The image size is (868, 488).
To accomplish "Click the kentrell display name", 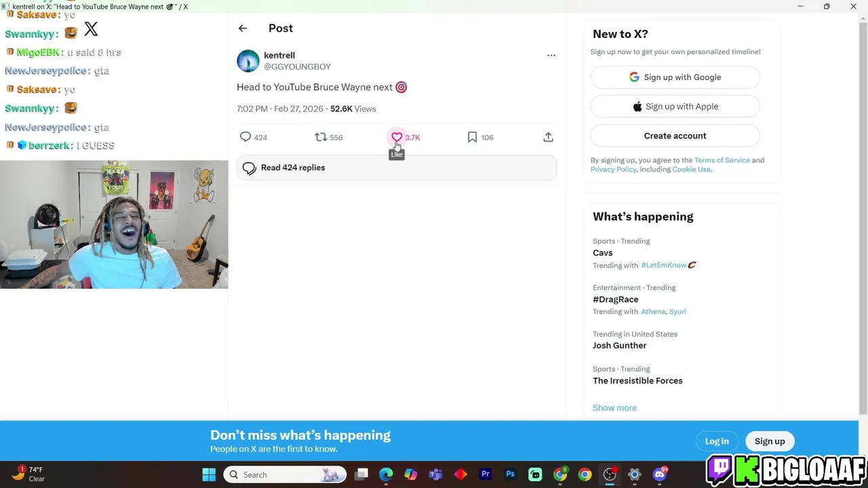I will 279,55.
